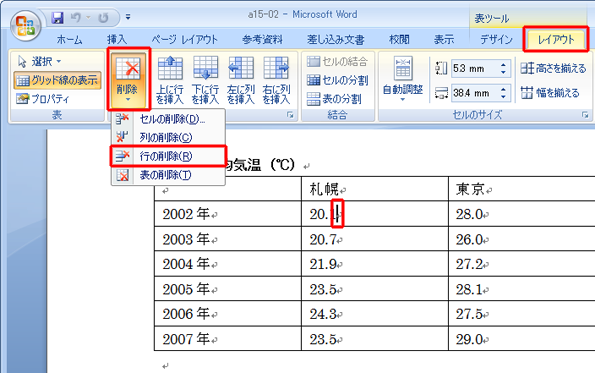Decrease column width spinner at 38.4 mm
595x373 pixels.
503,97
